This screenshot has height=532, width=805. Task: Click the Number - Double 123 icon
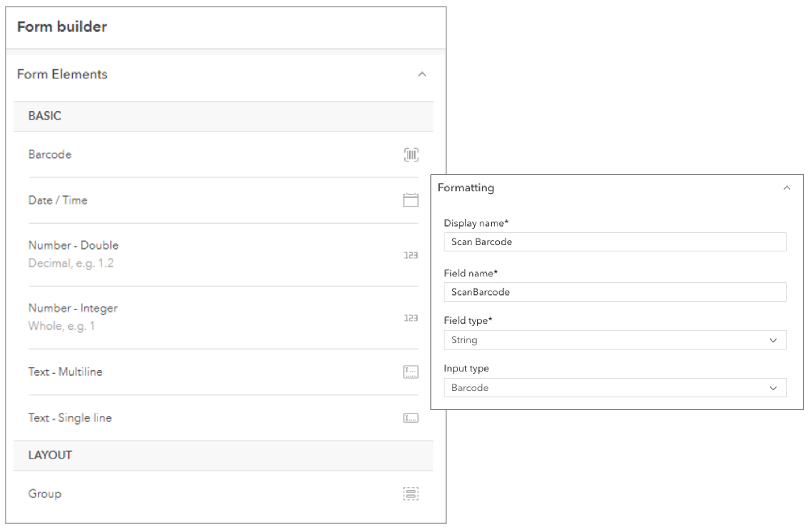click(410, 255)
